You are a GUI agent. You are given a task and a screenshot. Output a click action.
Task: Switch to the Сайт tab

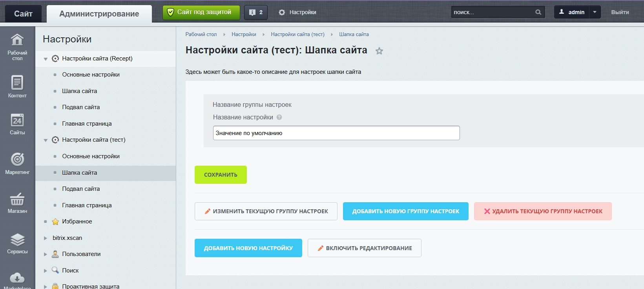[x=23, y=14]
